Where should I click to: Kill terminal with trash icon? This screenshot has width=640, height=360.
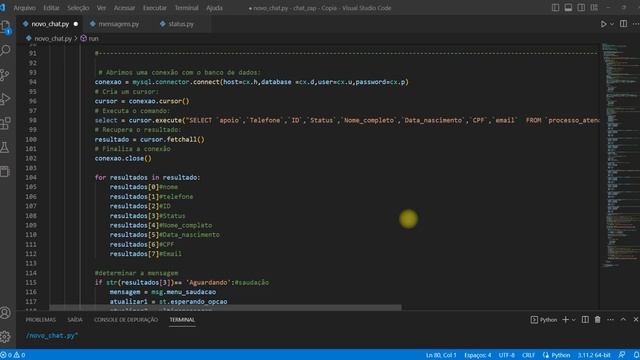click(598, 320)
